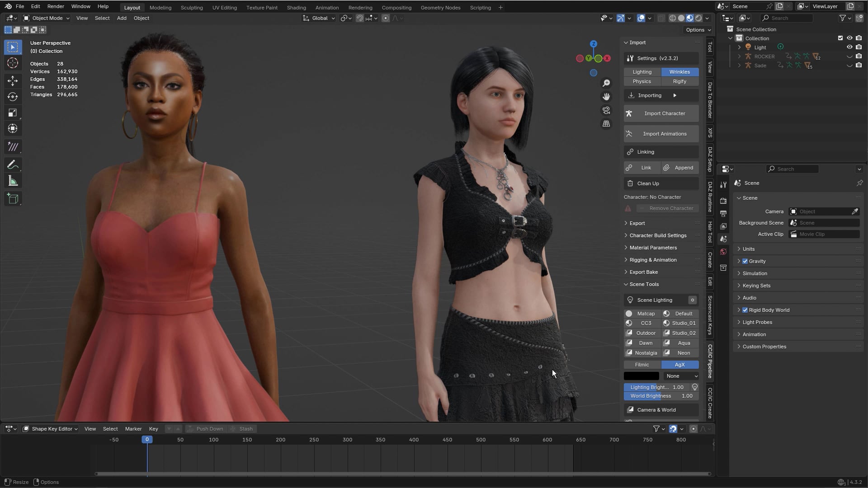
Task: Disable the Rigid Body World checkbox
Action: coord(745,310)
